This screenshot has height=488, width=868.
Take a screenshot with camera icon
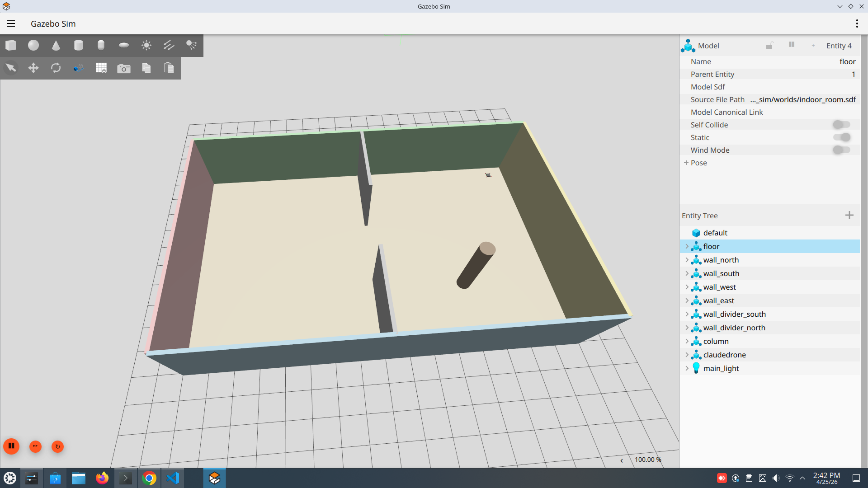pos(124,68)
